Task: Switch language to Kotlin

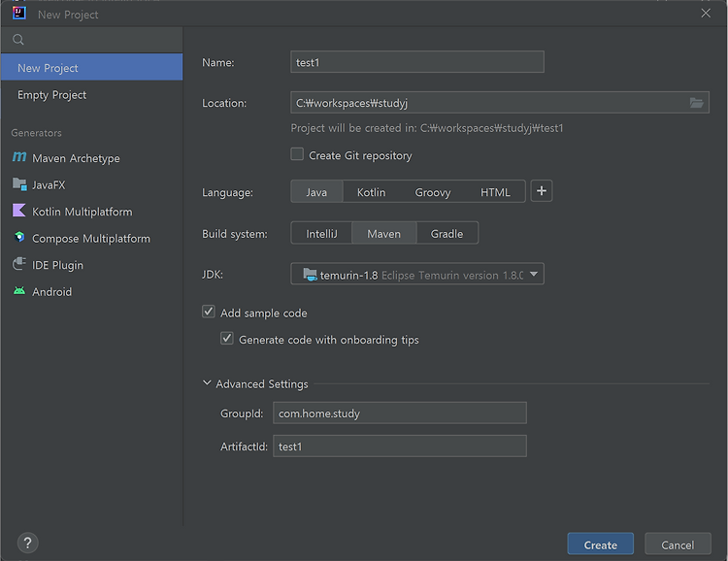Action: pos(371,192)
